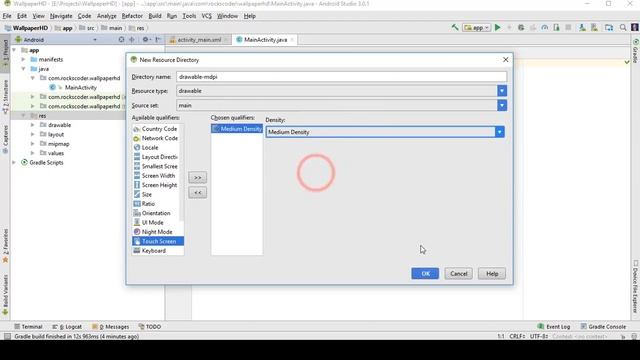Collapse the java folder

[x=23, y=69]
